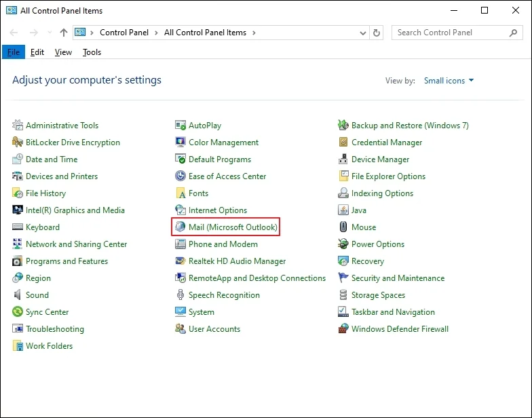
Task: Open the recent locations dropdown arrow
Action: (x=50, y=33)
